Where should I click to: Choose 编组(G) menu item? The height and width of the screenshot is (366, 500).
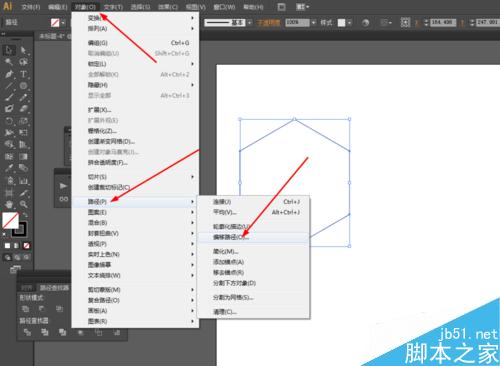coord(135,43)
